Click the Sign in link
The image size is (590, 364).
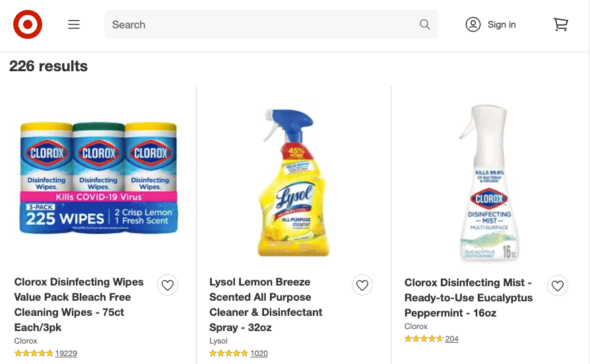(502, 25)
